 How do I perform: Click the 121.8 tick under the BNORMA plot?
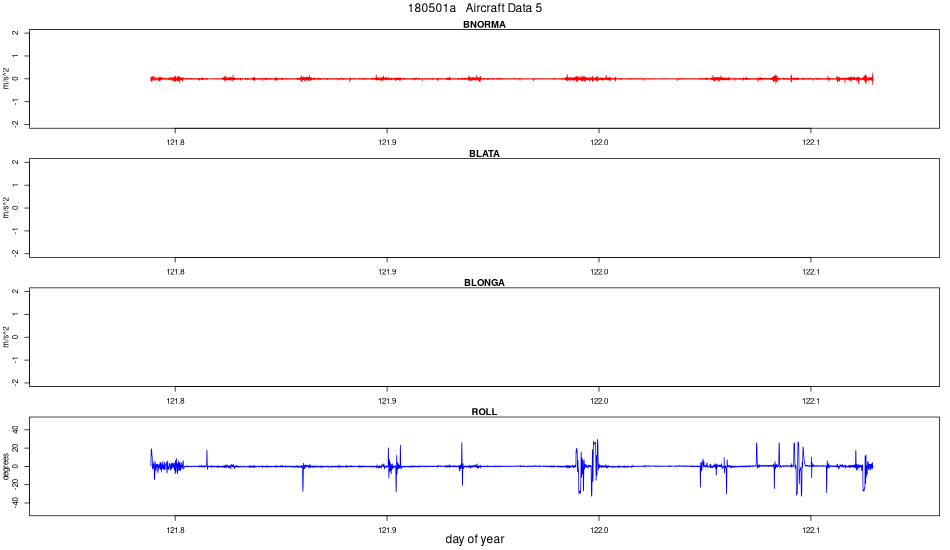pos(175,142)
